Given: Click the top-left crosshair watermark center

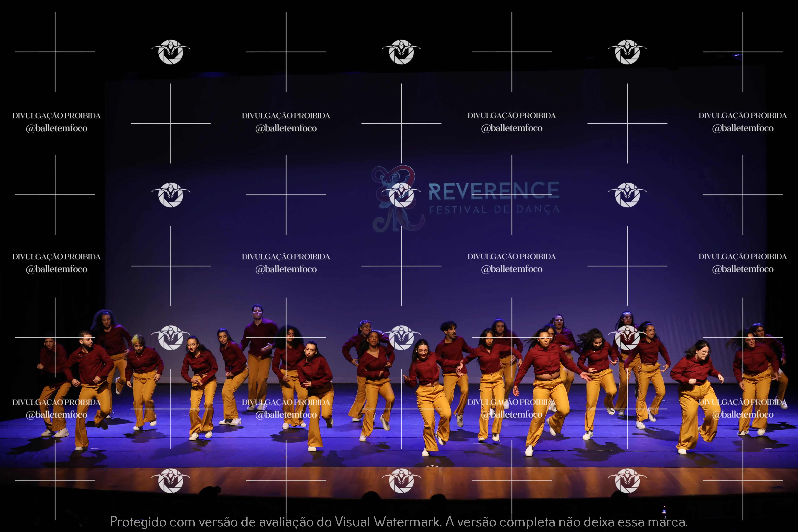Looking at the screenshot, I should (x=55, y=52).
